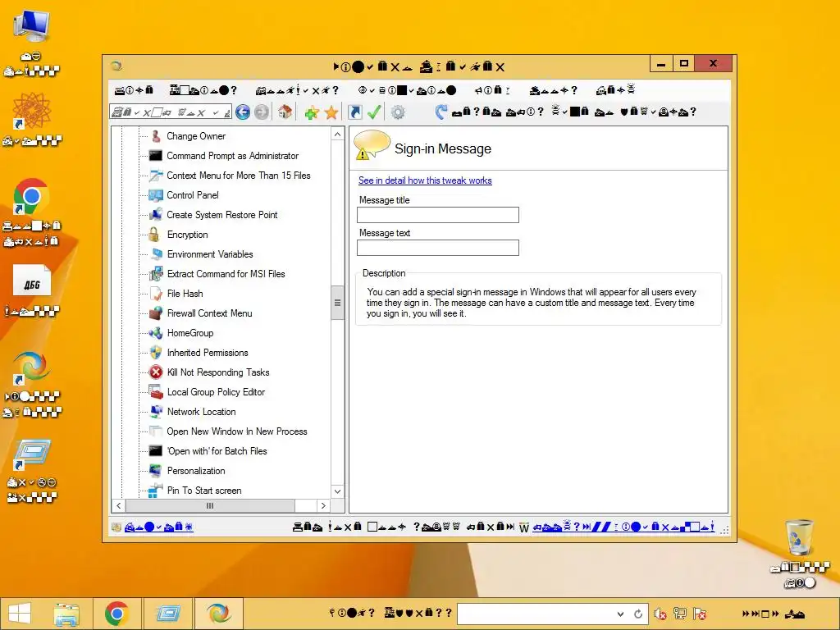Select the Command Prompt as Administrator icon
The image size is (840, 630).
(x=155, y=156)
